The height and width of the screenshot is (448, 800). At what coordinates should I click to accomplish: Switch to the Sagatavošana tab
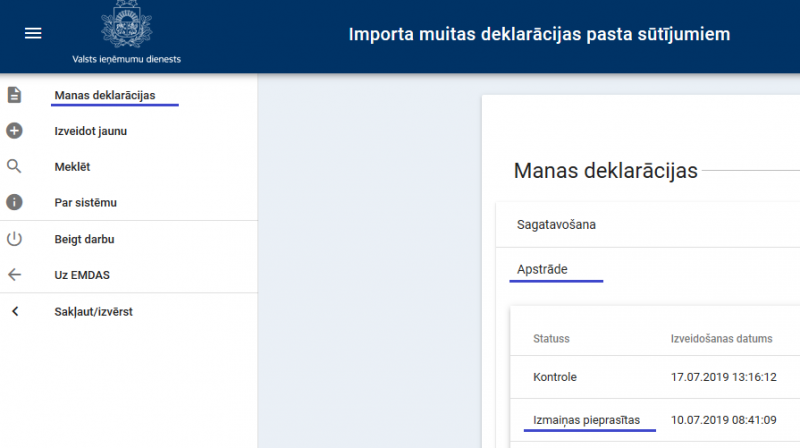556,225
